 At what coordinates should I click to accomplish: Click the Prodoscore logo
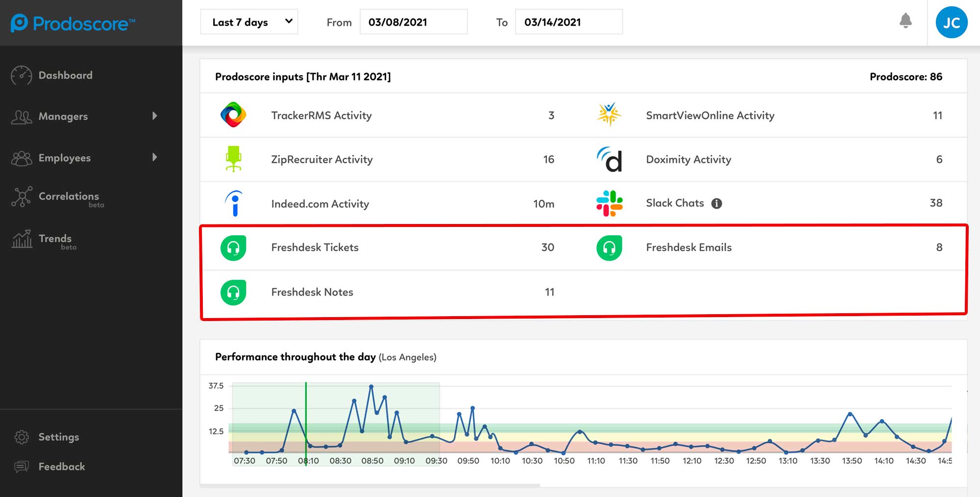pos(73,23)
